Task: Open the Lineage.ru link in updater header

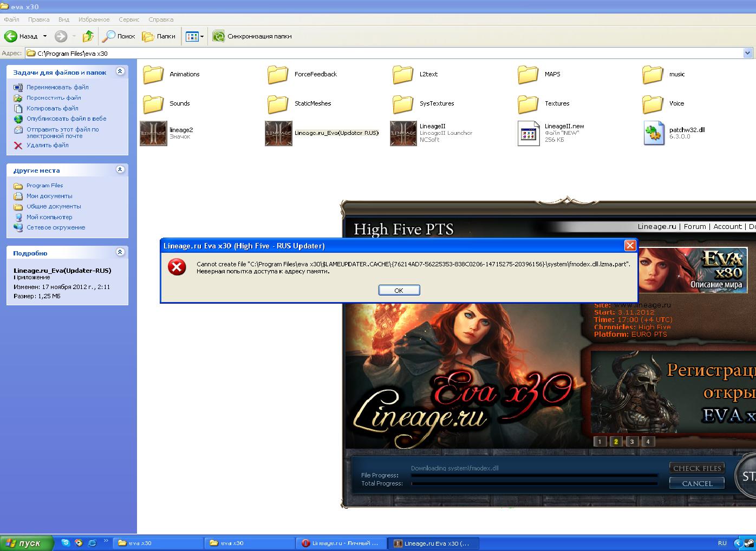Action: click(x=657, y=227)
